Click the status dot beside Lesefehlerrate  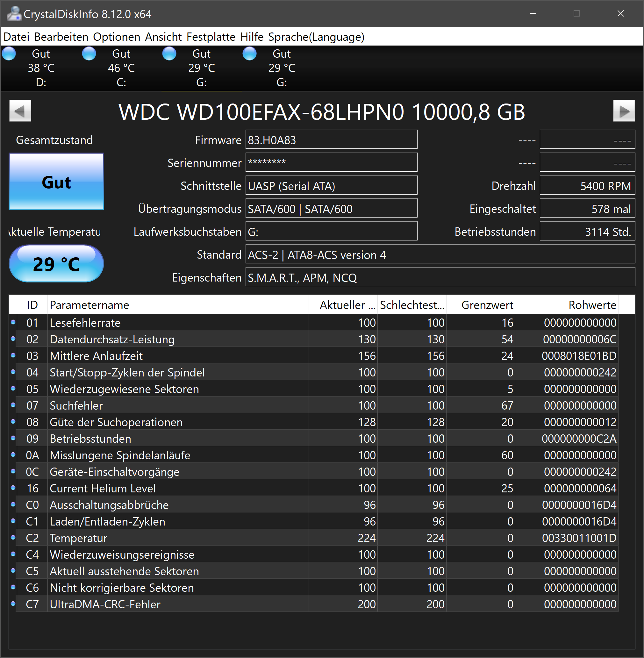(13, 322)
